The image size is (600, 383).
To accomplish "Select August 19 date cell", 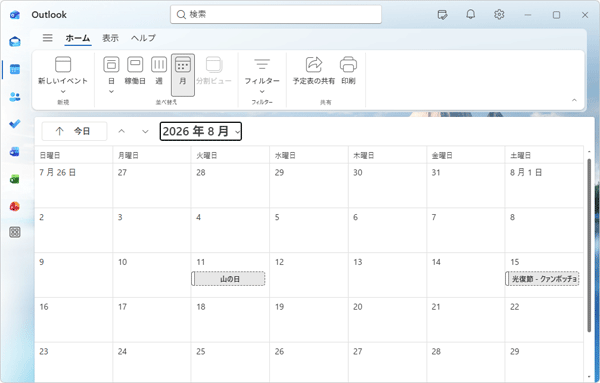I will 309,320.
